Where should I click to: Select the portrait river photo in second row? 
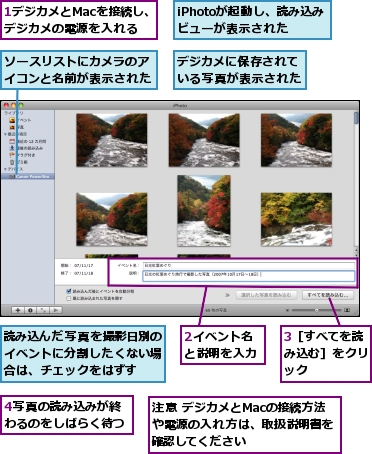pyautogui.click(x=204, y=211)
